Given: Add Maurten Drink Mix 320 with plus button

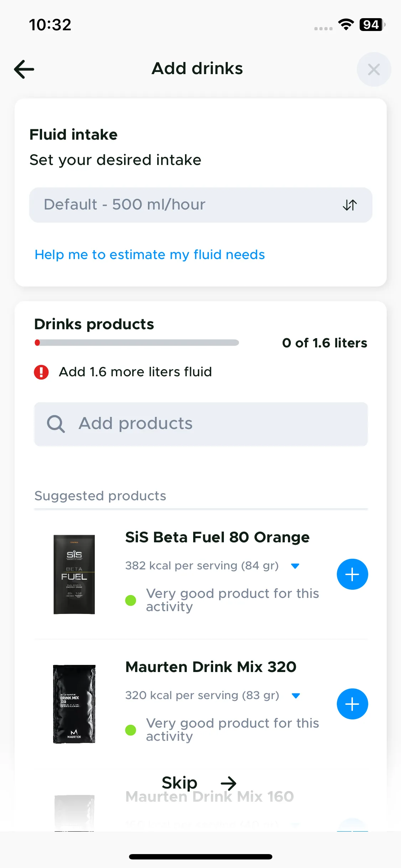Looking at the screenshot, I should [x=352, y=704].
